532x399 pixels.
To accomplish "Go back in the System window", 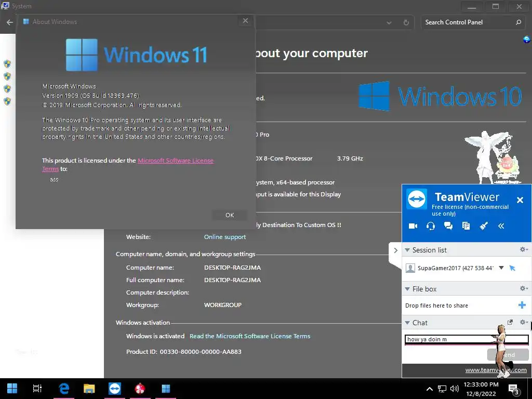I will 9,22.
